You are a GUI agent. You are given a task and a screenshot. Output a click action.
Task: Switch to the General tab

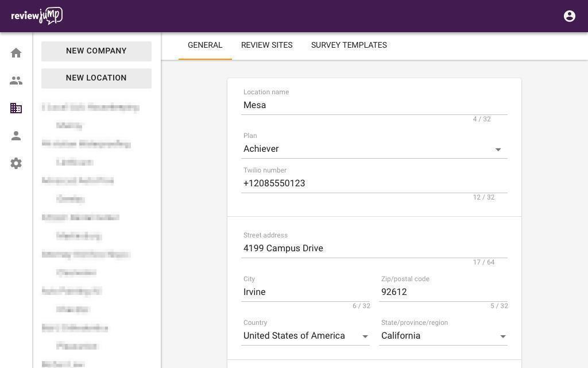[x=205, y=45]
